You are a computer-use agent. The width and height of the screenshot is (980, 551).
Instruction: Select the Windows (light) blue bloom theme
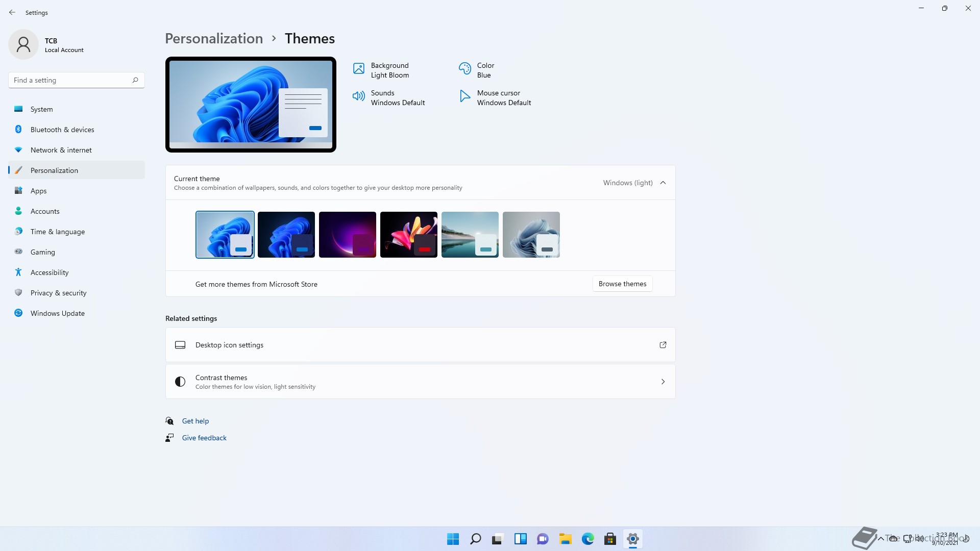pos(225,235)
